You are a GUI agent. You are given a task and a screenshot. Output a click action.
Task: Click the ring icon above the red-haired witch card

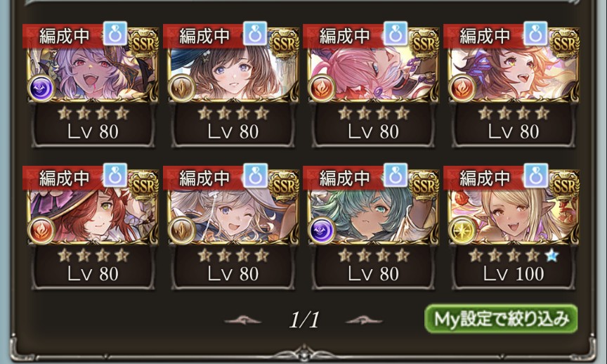click(115, 176)
